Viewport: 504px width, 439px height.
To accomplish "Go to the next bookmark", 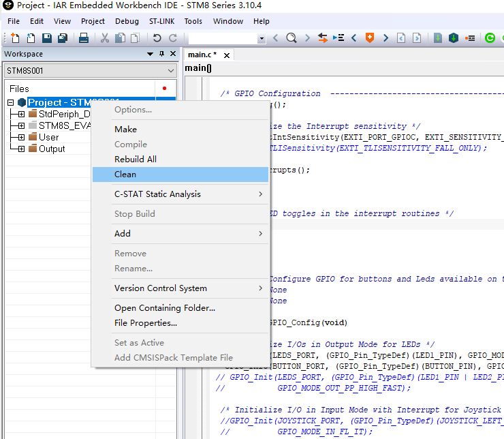I will (385, 38).
